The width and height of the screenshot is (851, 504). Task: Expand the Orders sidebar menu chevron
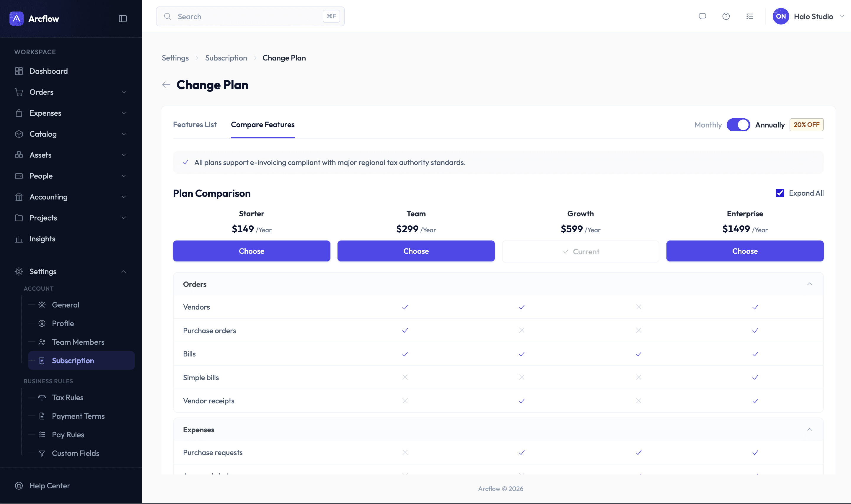coord(124,92)
